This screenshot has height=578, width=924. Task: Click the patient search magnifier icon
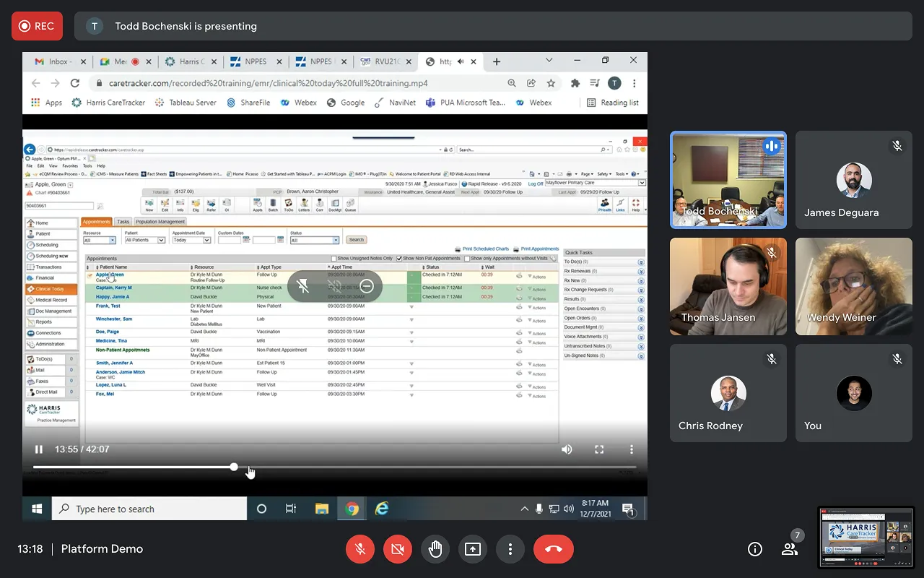[x=100, y=206]
